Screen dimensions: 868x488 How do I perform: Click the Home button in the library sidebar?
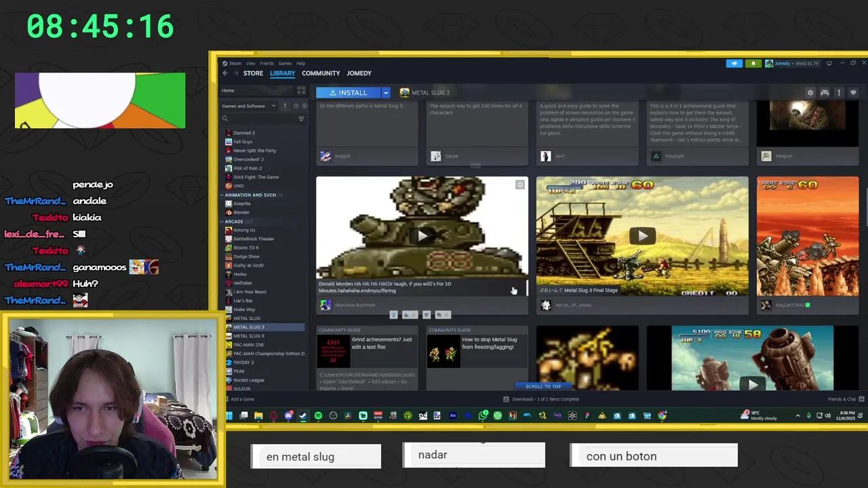click(258, 91)
